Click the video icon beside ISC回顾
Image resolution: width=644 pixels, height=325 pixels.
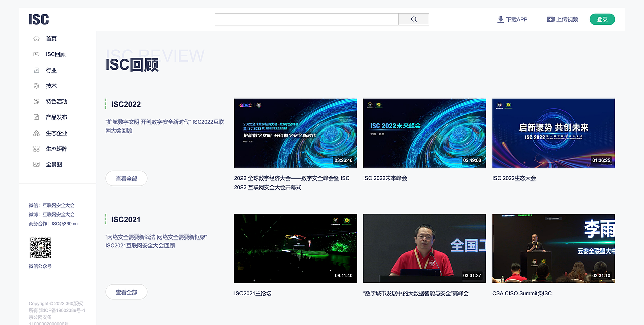(36, 54)
